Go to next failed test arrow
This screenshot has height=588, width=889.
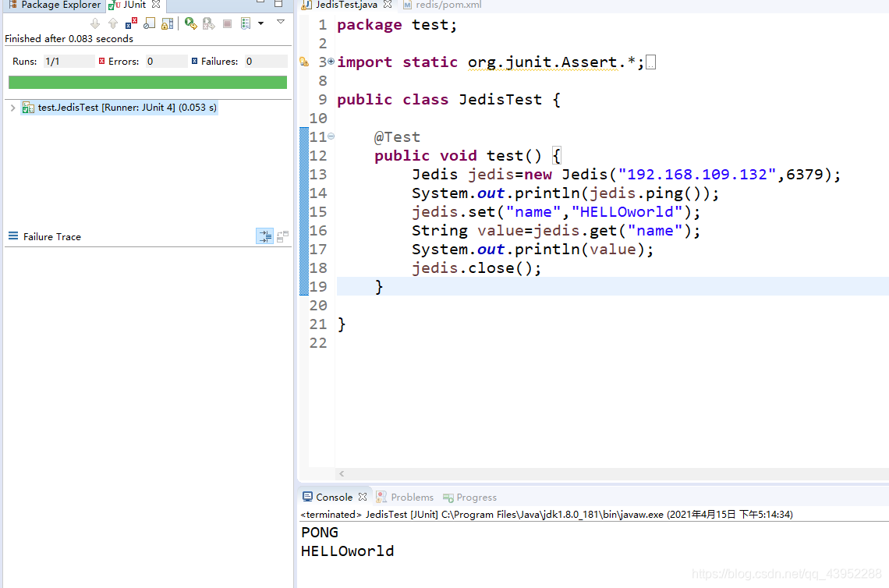[95, 23]
